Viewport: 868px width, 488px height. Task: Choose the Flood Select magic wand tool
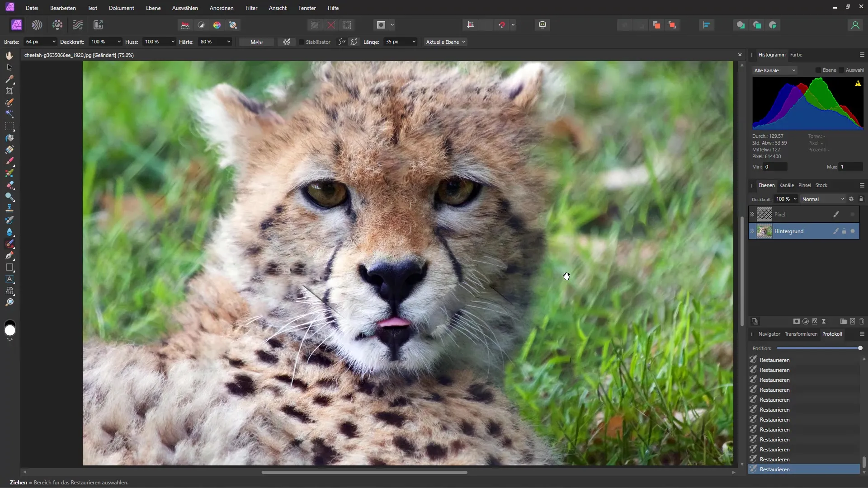point(9,114)
